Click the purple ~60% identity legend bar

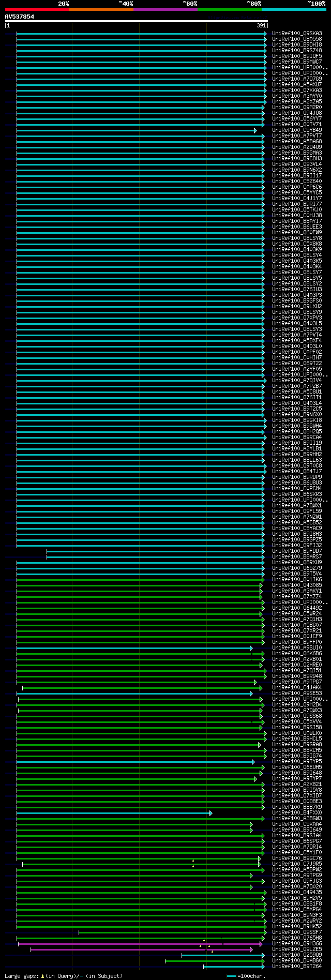(165, 9)
